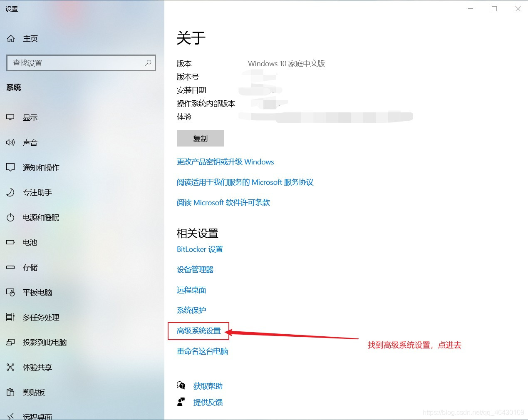The image size is (528, 420).
Task: Open the Sound speaker icon
Action: pos(10,142)
